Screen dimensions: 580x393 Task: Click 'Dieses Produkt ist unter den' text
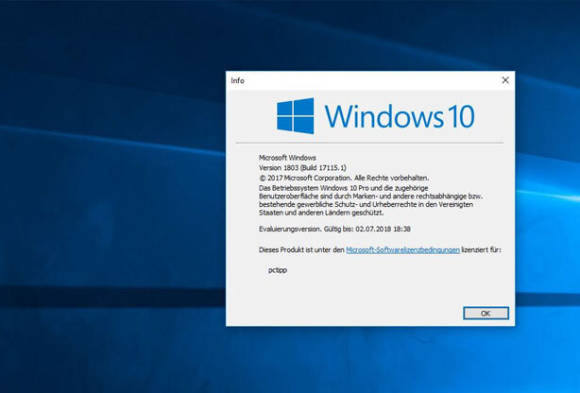tap(301, 250)
